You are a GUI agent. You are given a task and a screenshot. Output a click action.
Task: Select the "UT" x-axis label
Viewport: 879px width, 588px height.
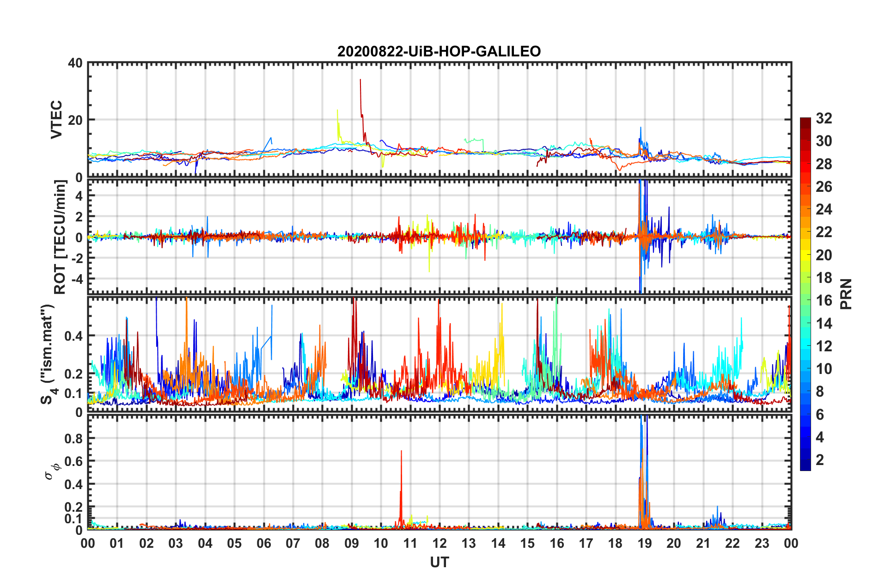click(439, 562)
